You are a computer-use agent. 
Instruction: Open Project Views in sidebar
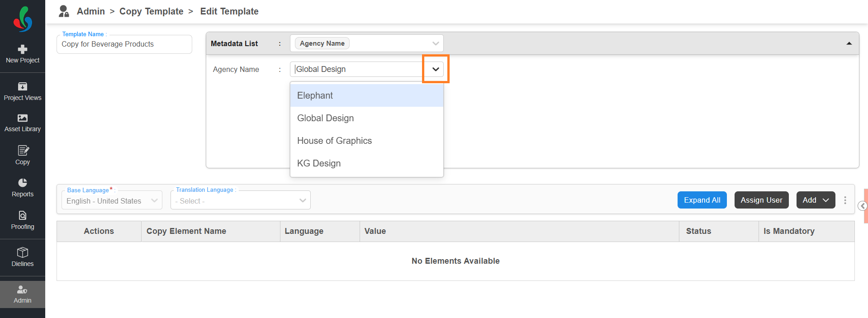tap(23, 86)
